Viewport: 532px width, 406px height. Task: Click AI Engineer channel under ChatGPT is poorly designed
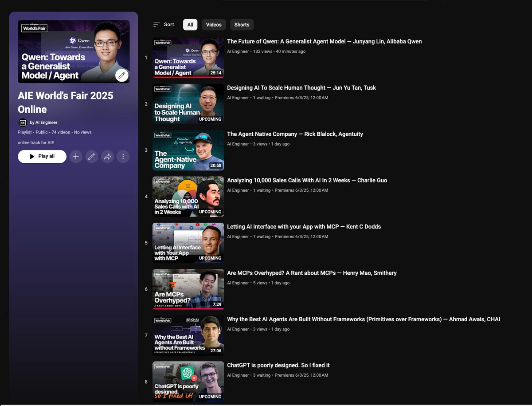pos(238,375)
